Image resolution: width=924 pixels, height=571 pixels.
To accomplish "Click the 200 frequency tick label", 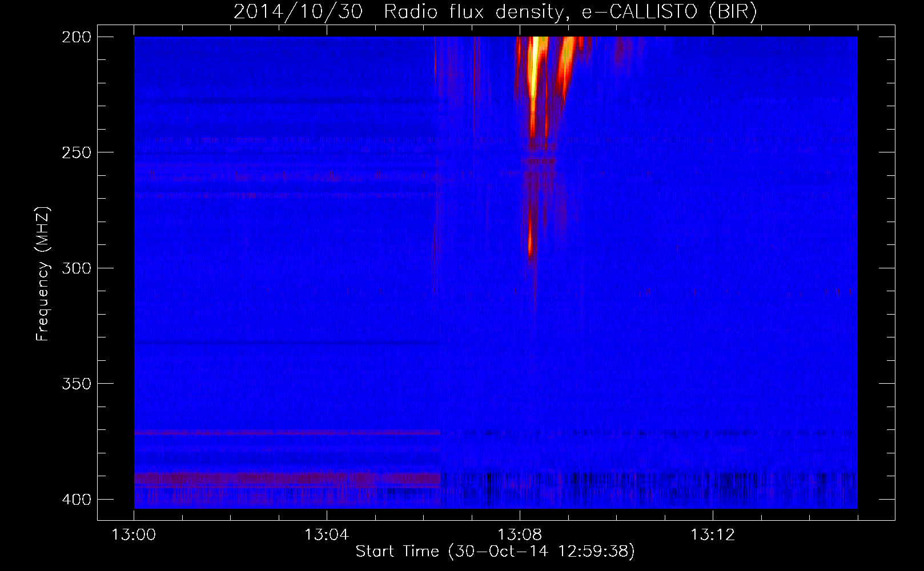I will pos(77,37).
